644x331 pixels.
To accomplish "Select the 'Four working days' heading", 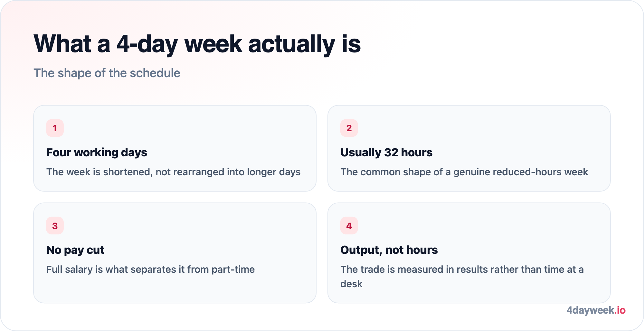I will 97,152.
